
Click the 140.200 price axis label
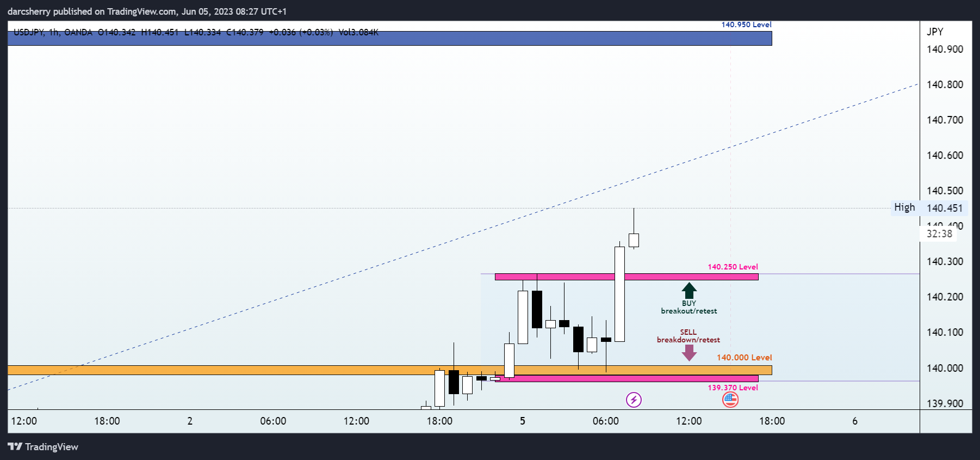(x=945, y=297)
